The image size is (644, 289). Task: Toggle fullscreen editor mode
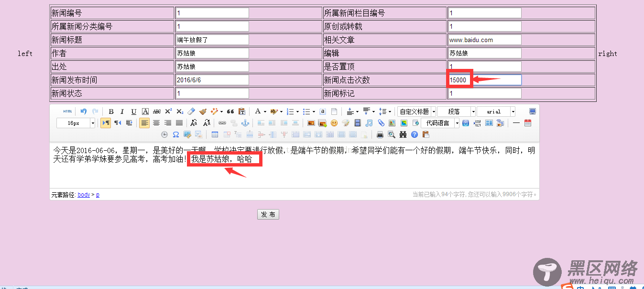tap(532, 111)
